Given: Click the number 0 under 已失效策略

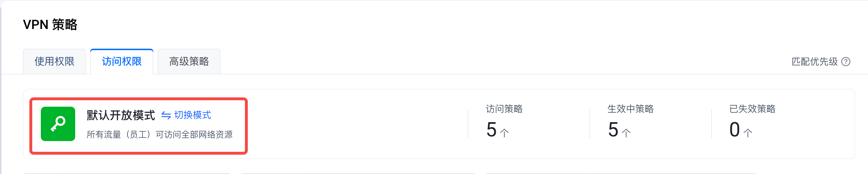Looking at the screenshot, I should click(x=735, y=130).
